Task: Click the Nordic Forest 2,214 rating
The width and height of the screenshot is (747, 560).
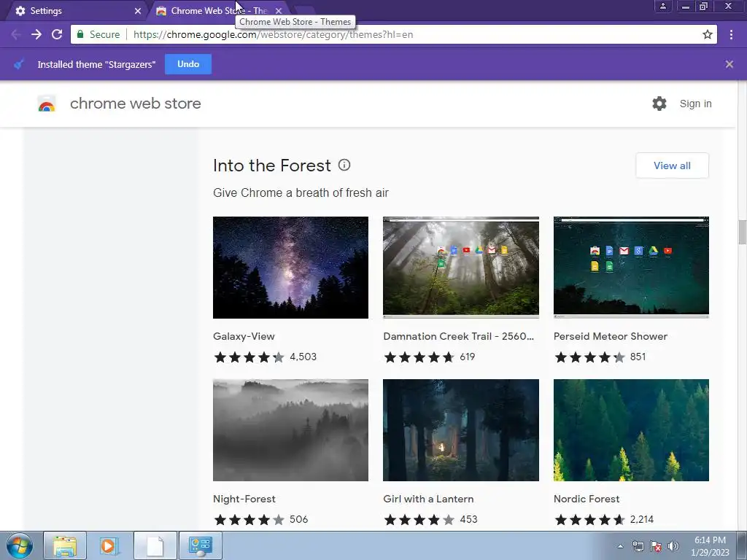Action: pyautogui.click(x=603, y=519)
